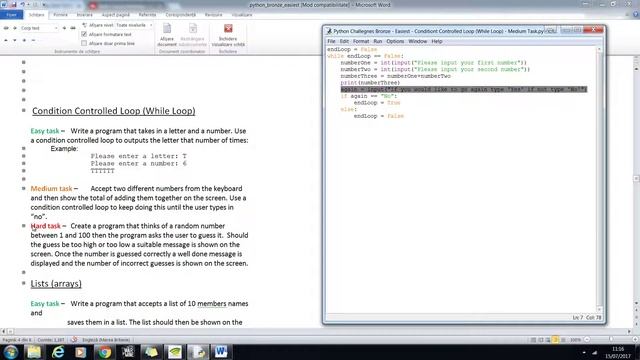Expand outline item with plus icon

point(24,40)
